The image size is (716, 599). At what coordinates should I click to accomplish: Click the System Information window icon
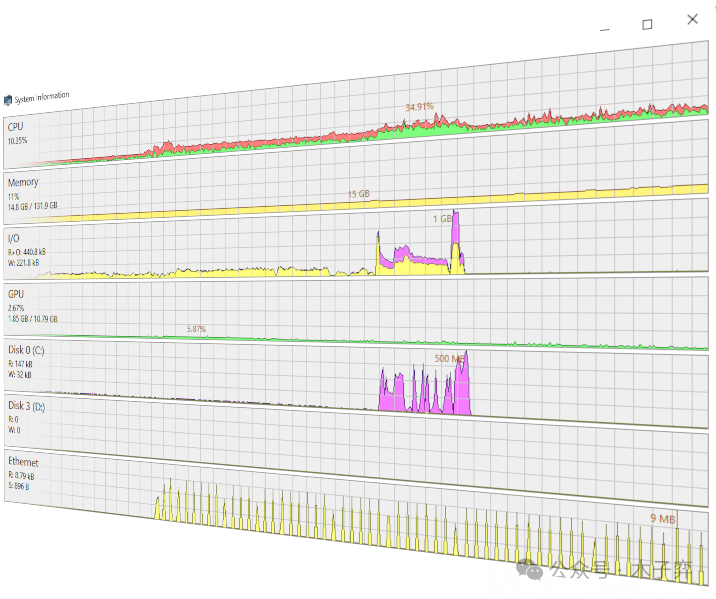(8, 100)
